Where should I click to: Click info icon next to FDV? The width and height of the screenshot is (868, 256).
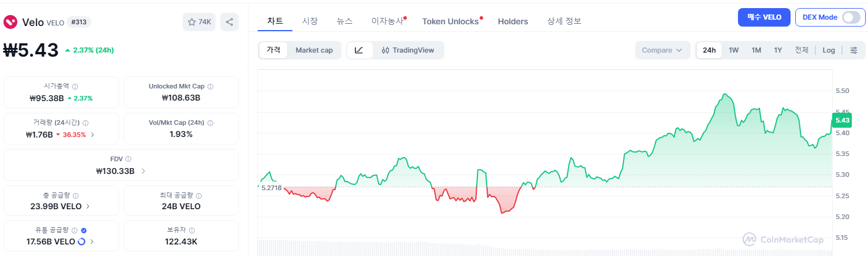pyautogui.click(x=128, y=159)
